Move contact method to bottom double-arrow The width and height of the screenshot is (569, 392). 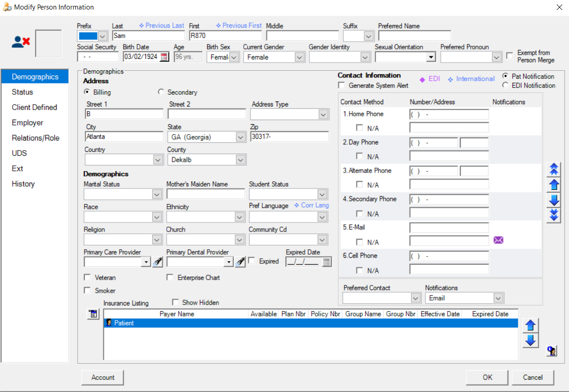pos(554,215)
